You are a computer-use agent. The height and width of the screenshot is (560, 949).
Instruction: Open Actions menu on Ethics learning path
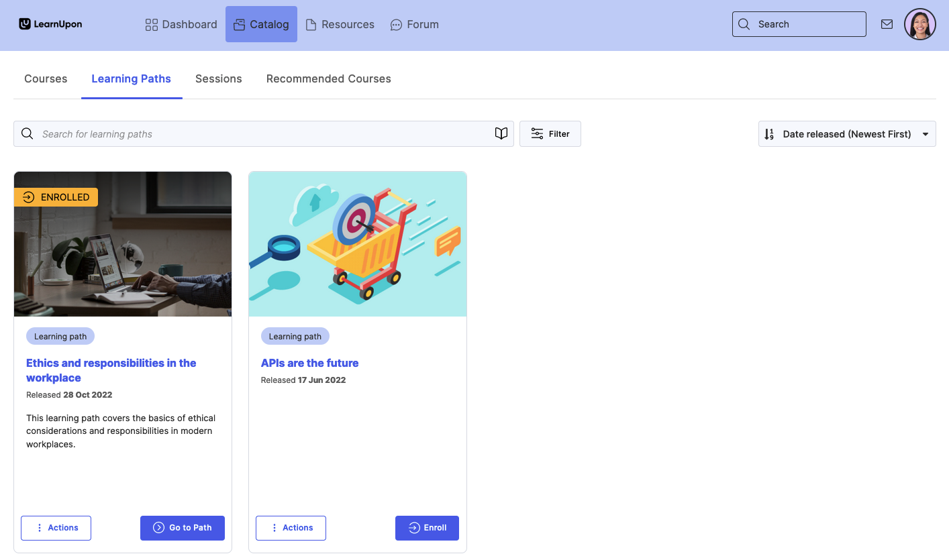click(x=56, y=528)
